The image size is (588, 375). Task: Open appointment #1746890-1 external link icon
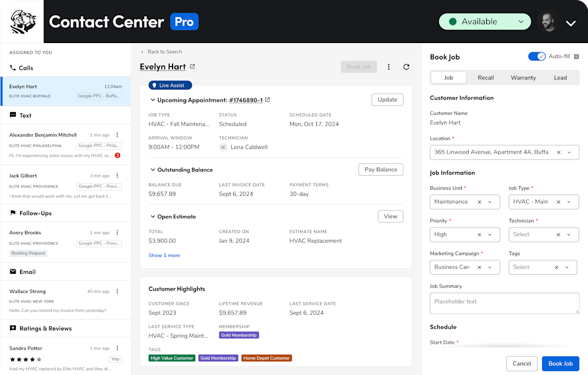[267, 100]
